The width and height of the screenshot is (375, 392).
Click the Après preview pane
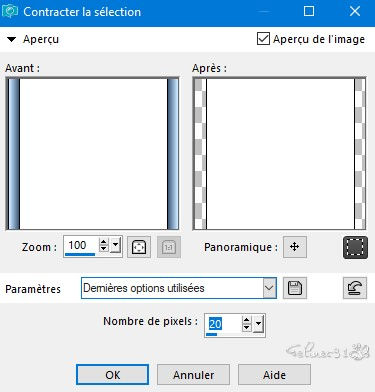(x=279, y=154)
